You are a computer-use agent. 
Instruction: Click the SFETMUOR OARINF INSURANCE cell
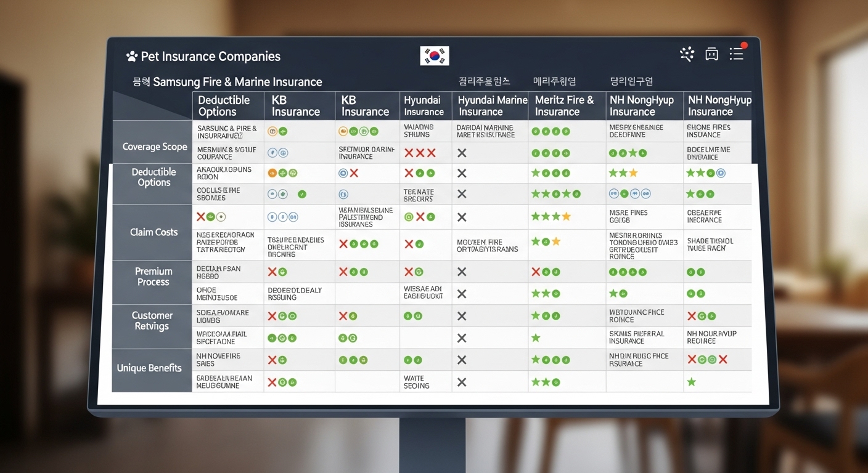point(367,153)
